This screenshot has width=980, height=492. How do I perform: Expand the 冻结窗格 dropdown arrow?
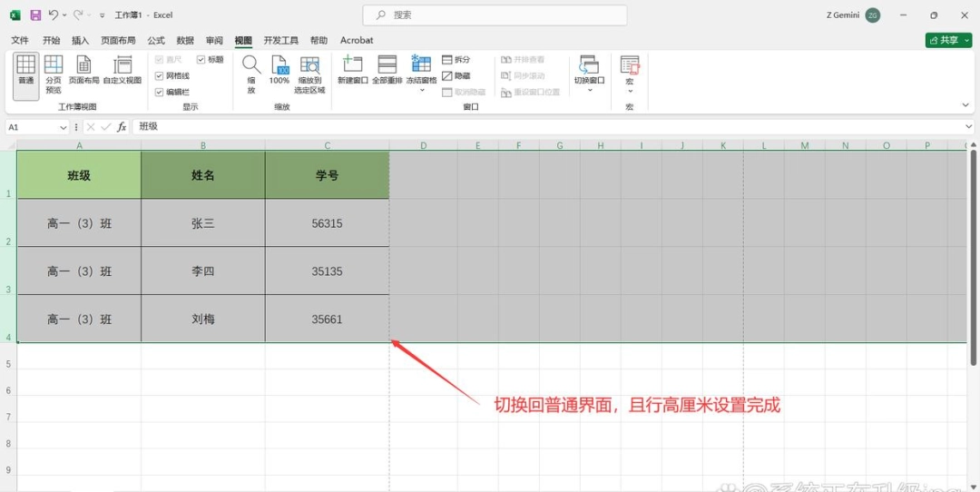click(x=421, y=91)
